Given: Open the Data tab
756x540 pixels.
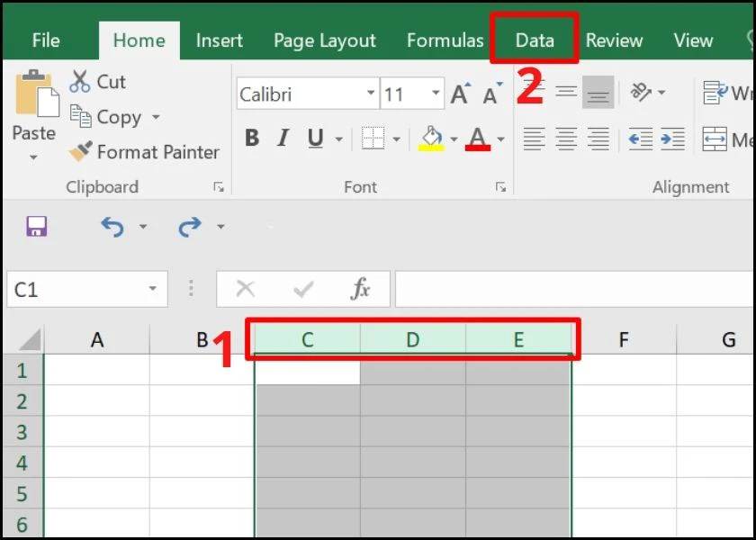Looking at the screenshot, I should point(535,40).
